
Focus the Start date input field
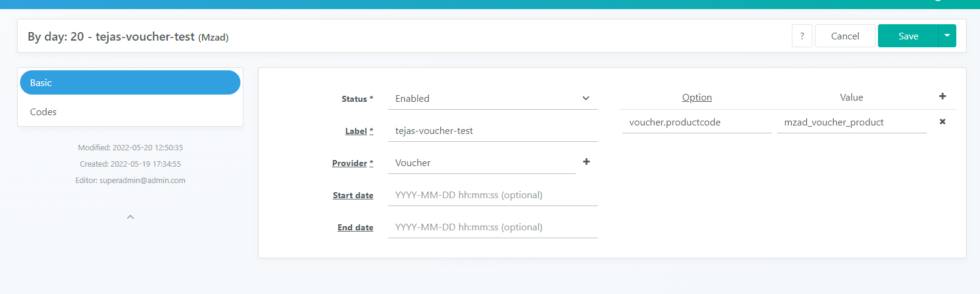click(x=493, y=195)
